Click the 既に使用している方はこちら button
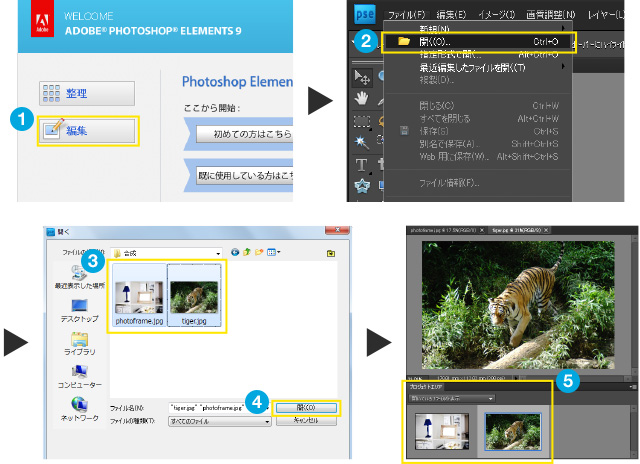 (x=244, y=175)
